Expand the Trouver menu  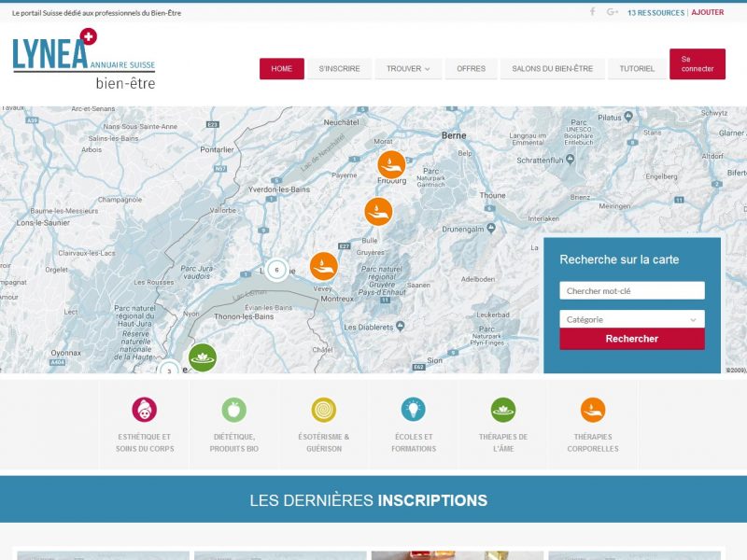[408, 68]
